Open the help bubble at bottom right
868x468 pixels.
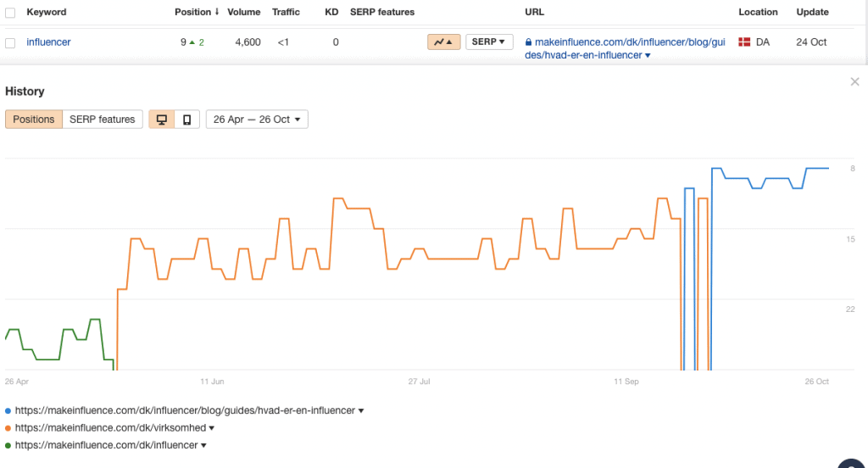853,464
